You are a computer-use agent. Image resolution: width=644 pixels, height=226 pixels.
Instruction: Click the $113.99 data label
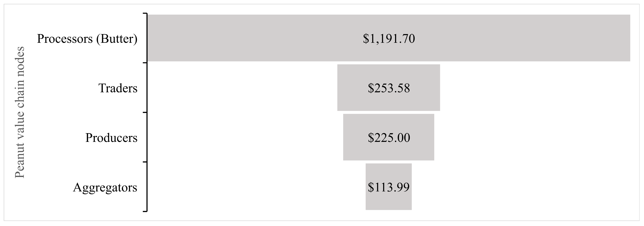(x=388, y=187)
